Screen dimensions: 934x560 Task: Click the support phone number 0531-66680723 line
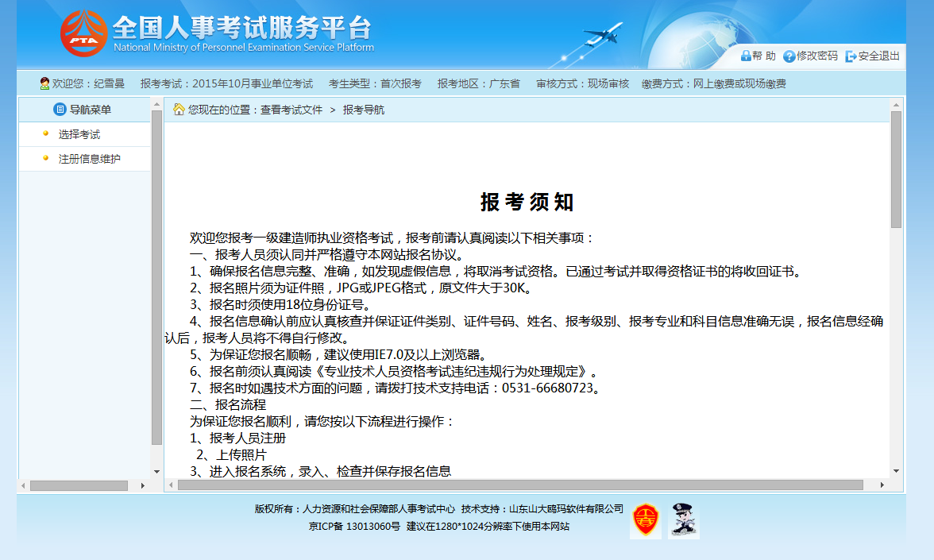[397, 388]
